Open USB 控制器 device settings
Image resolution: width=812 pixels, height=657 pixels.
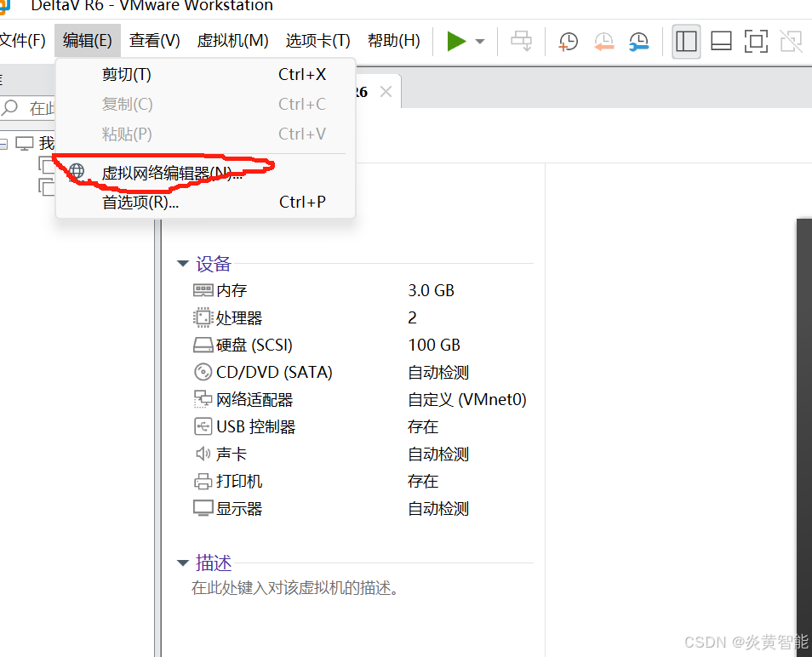click(256, 426)
